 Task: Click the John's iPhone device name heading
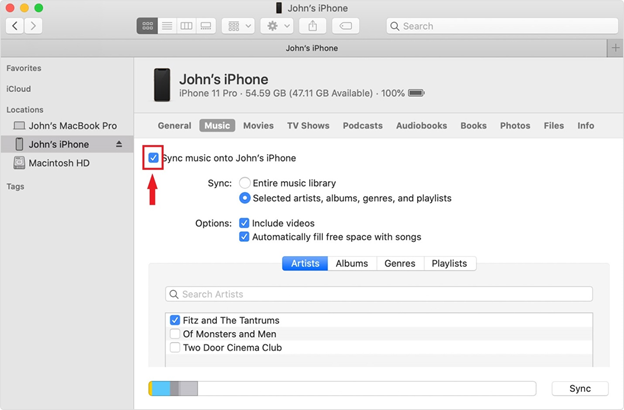[x=224, y=79]
